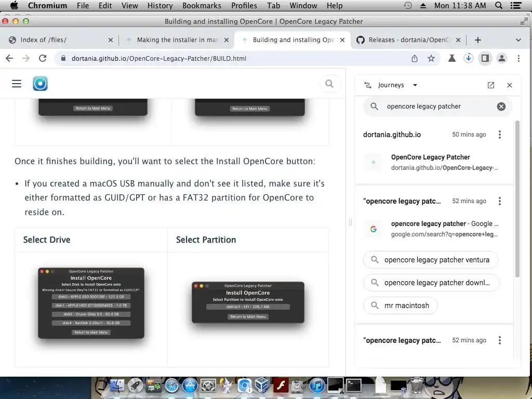
Task: Open the tab search chevron
Action: coord(518,40)
